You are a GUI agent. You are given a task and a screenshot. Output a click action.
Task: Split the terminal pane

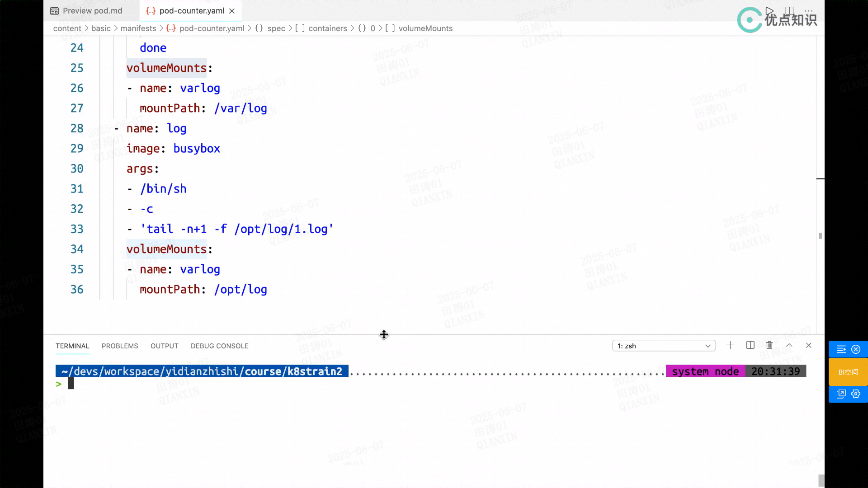coord(750,345)
